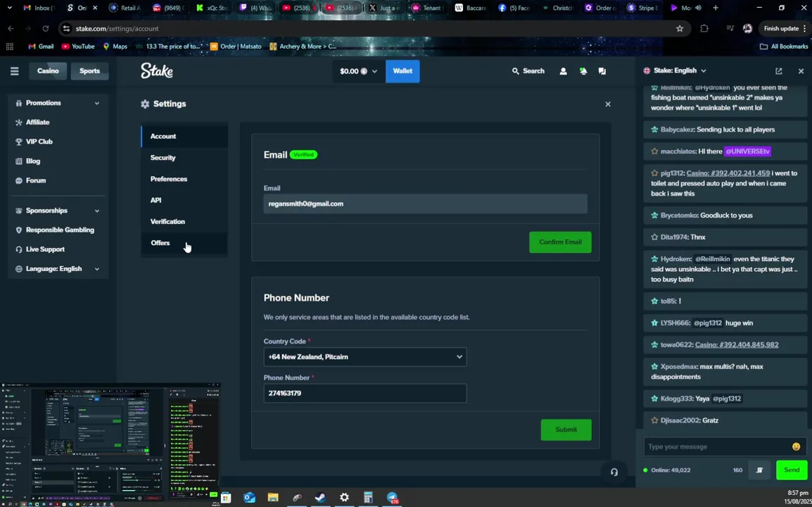Open Casino bet link #392,402,241,459
Image resolution: width=812 pixels, height=507 pixels.
[728, 173]
